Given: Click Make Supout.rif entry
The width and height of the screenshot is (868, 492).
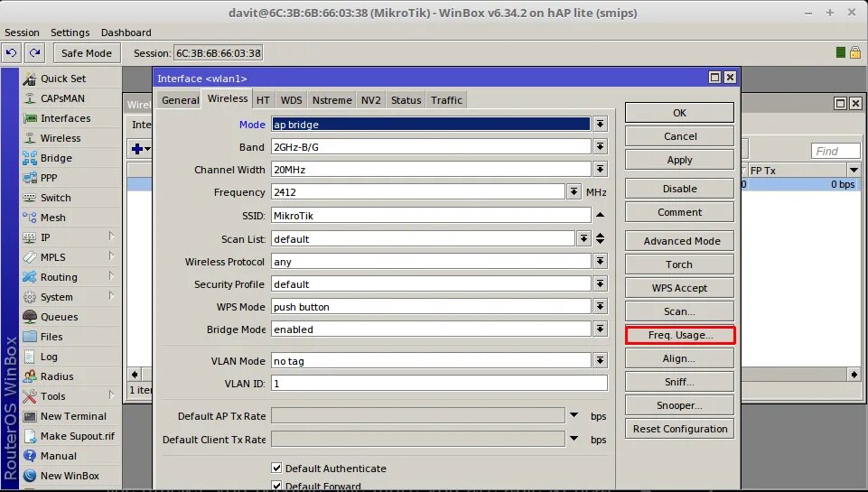Looking at the screenshot, I should (x=70, y=436).
